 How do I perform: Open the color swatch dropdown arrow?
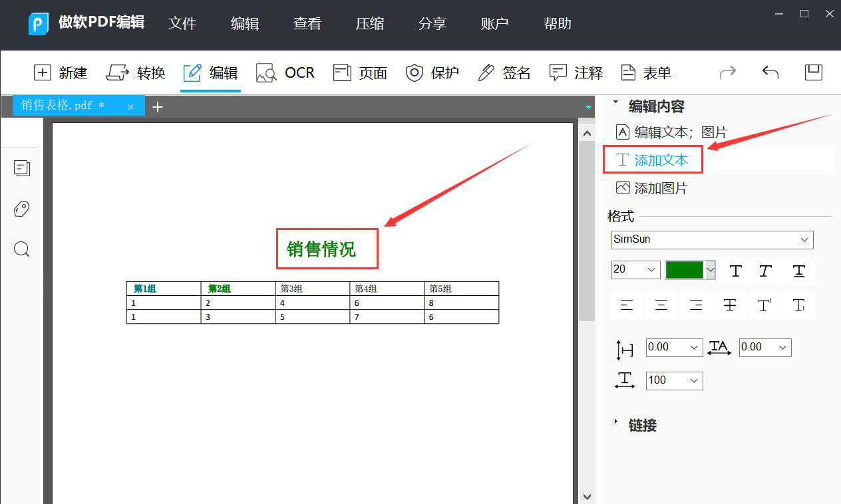point(711,269)
